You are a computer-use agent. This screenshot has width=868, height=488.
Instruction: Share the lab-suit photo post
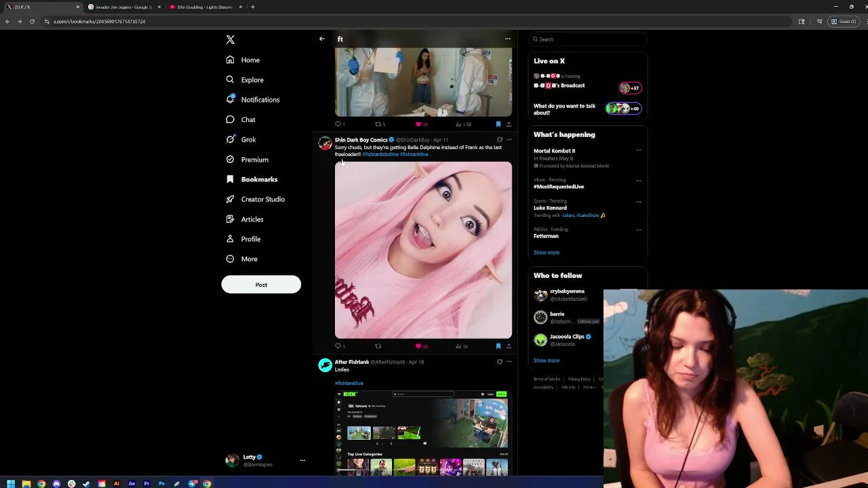509,124
